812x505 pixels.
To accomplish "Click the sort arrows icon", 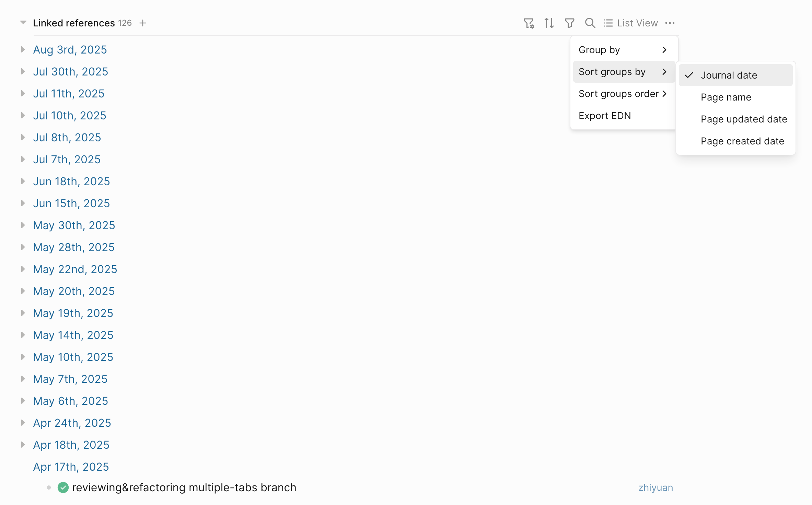I will [549, 23].
